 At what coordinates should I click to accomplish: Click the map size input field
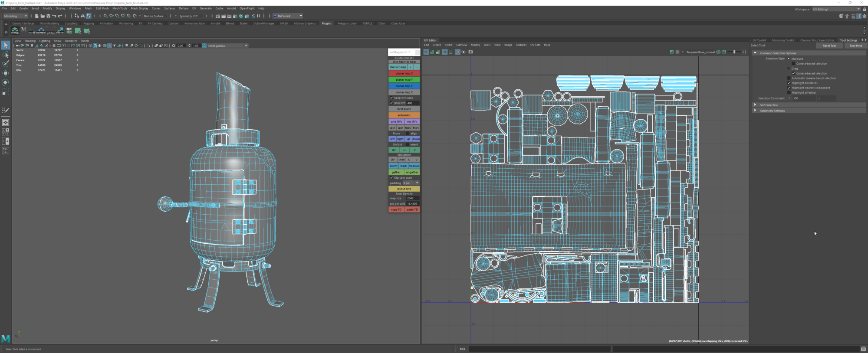[412, 198]
